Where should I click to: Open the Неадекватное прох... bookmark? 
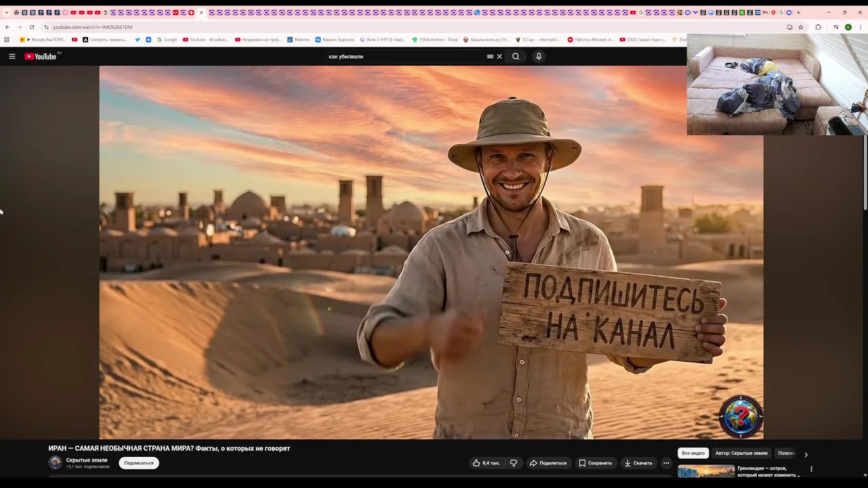[258, 39]
